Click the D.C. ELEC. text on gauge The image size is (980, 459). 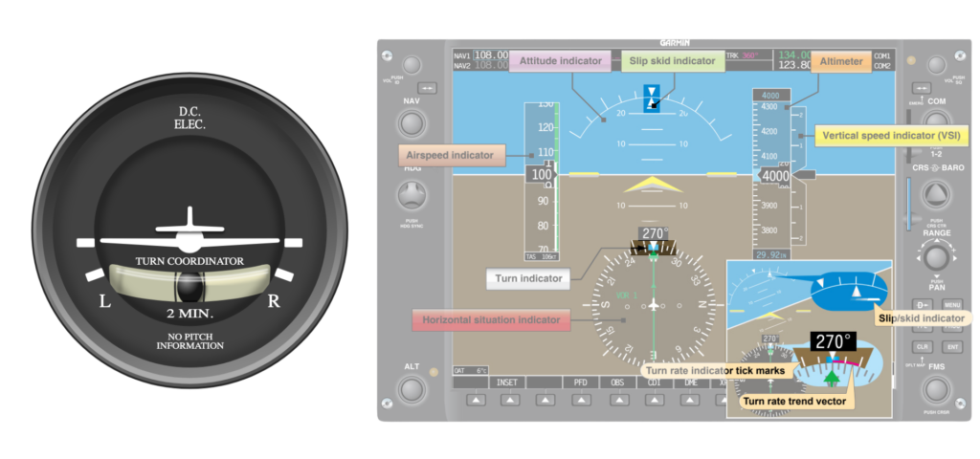(191, 118)
